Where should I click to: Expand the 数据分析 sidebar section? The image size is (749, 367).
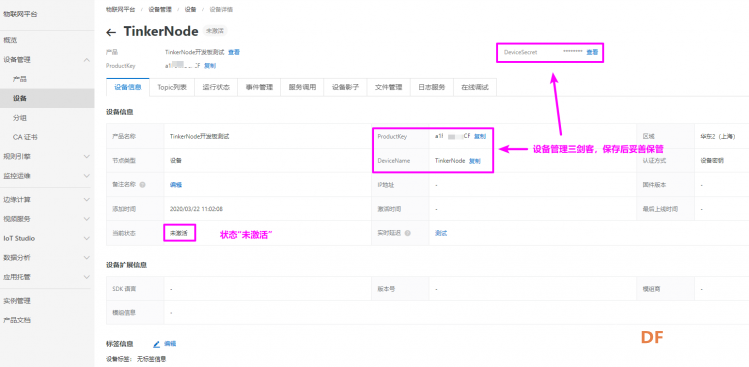(x=86, y=258)
